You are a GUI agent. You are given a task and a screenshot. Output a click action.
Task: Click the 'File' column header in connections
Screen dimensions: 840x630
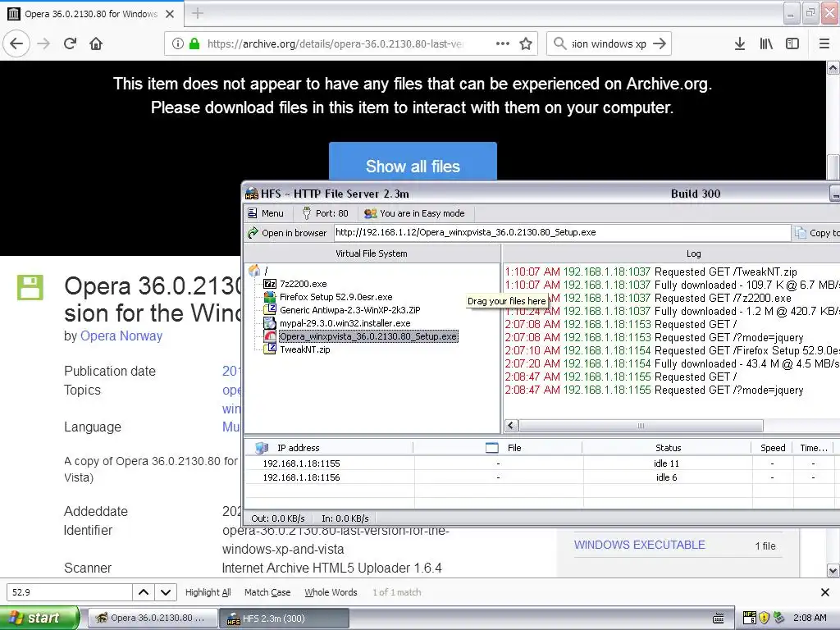498,448
